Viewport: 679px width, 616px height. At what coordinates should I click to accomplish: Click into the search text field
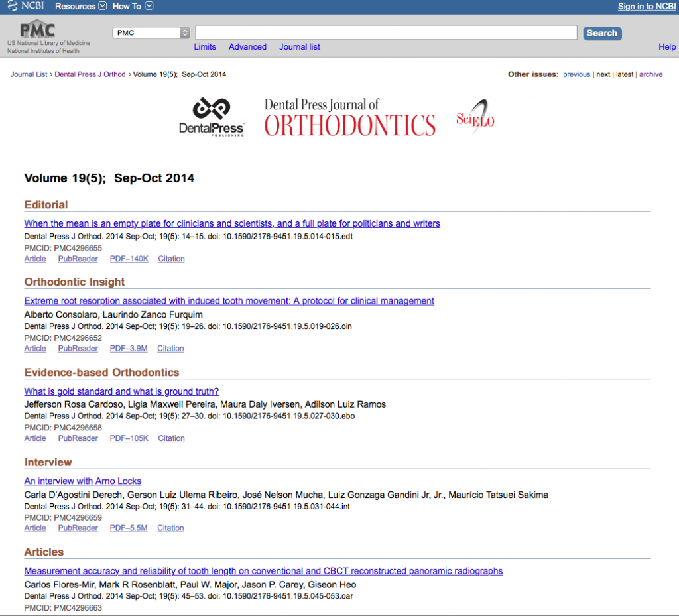click(x=386, y=32)
